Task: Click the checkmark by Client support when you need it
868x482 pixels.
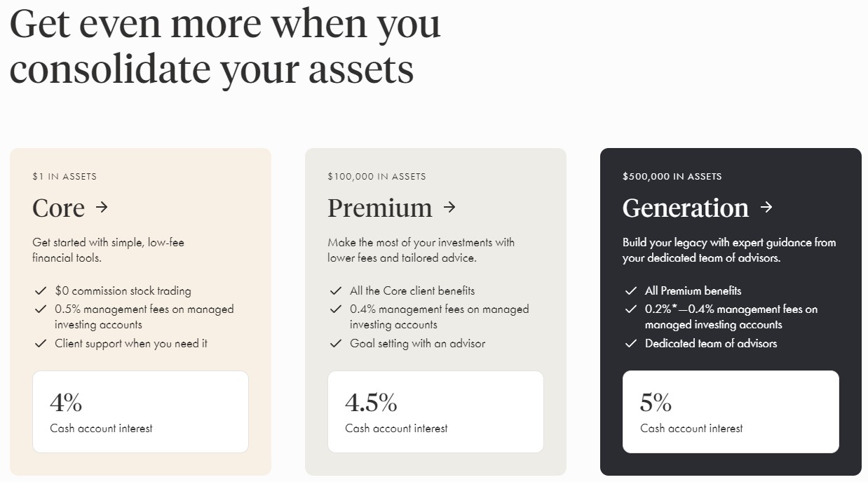Action: (39, 344)
